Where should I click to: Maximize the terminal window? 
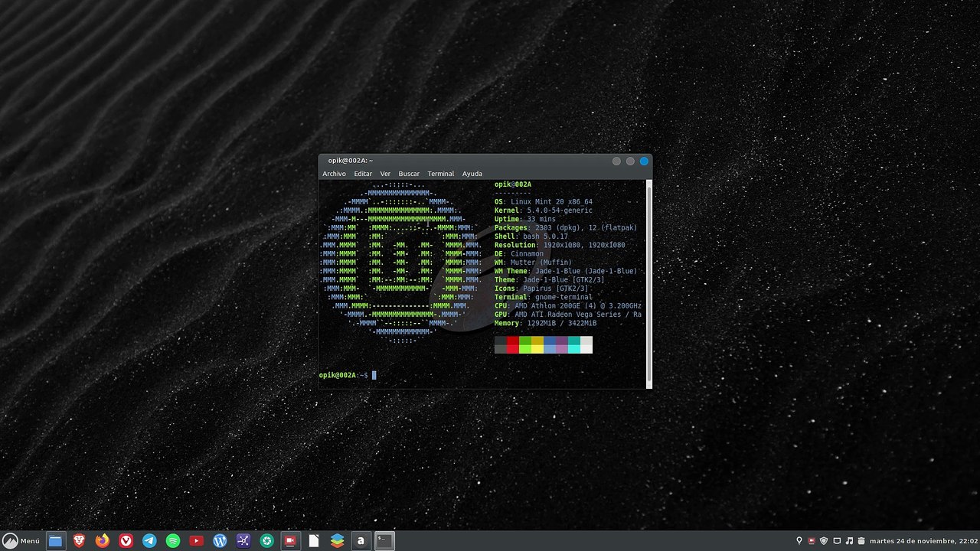click(x=630, y=161)
